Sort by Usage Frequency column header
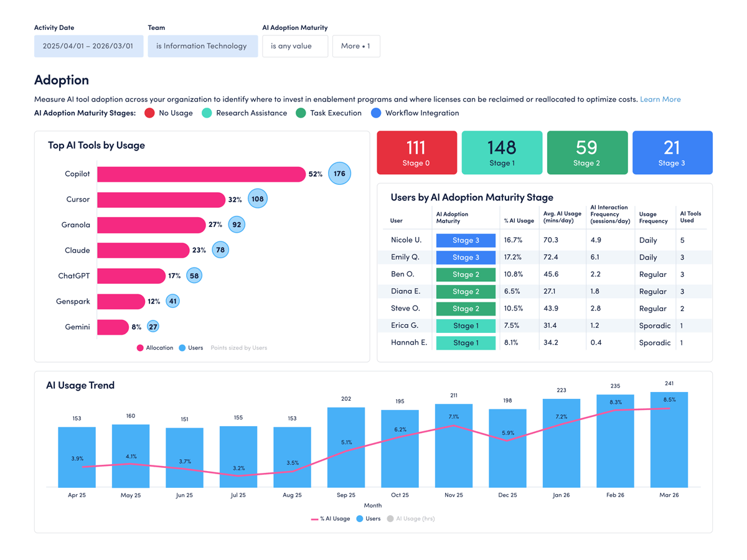The image size is (747, 560). point(654,217)
